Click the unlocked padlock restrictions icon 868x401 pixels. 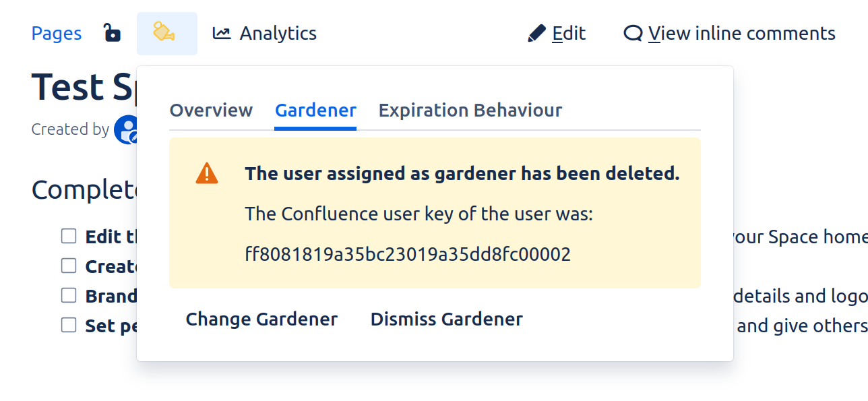[112, 32]
